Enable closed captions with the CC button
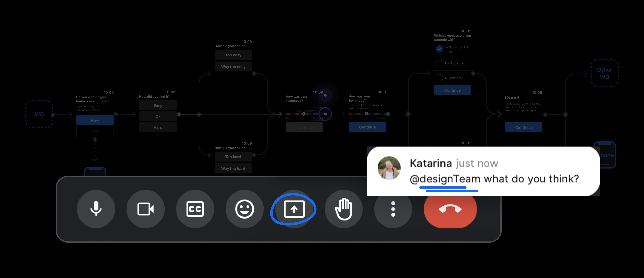Viewport: 644px width, 278px height. 195,209
